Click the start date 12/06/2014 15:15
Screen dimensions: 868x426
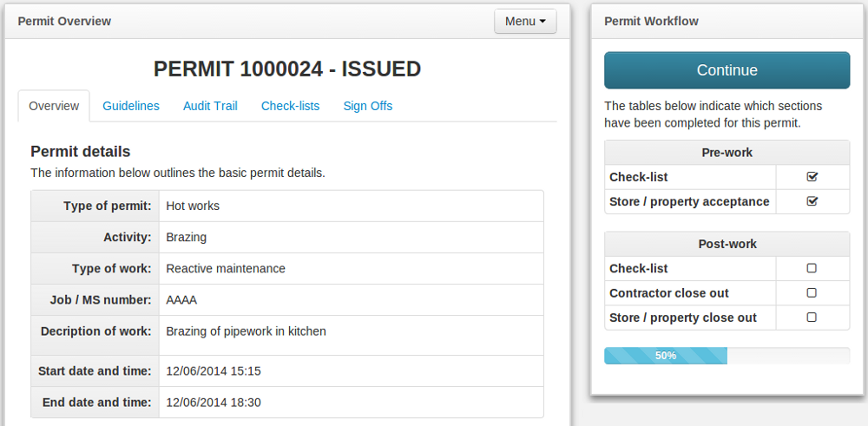214,371
